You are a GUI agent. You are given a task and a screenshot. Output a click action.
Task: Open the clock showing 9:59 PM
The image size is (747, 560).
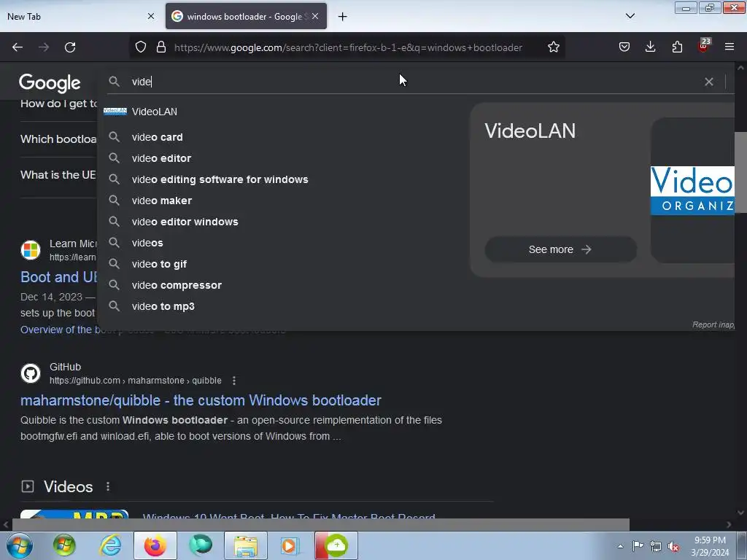click(x=710, y=546)
